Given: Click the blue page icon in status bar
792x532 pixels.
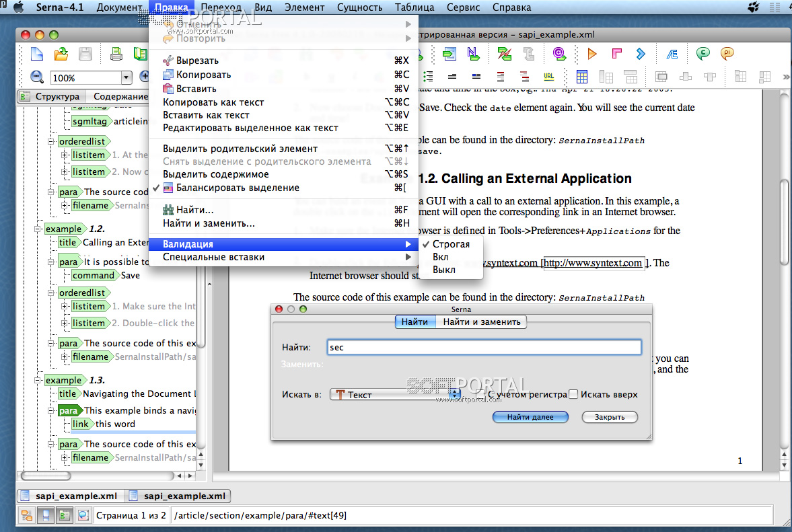Looking at the screenshot, I should 46,515.
